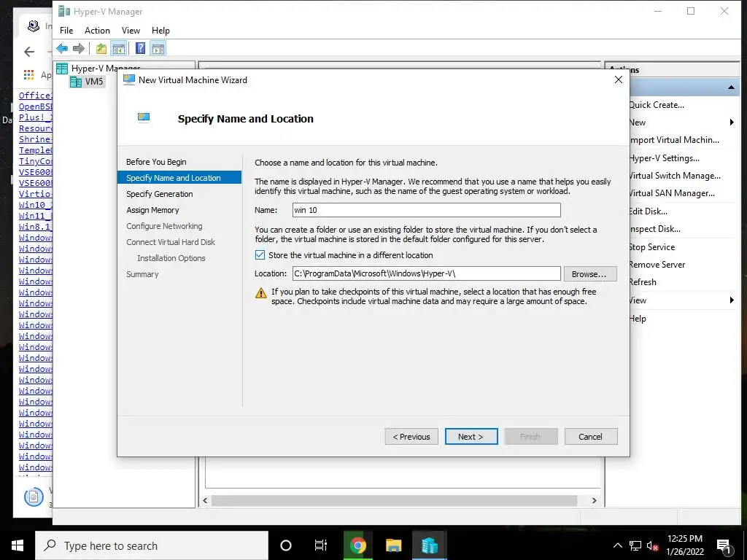Screen dimensions: 747x560
Task: Click the Name input field
Action: pyautogui.click(x=426, y=210)
